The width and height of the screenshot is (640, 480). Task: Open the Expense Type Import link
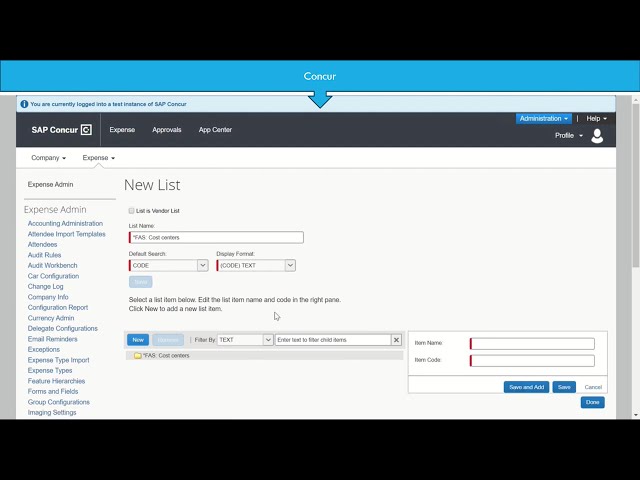click(58, 360)
